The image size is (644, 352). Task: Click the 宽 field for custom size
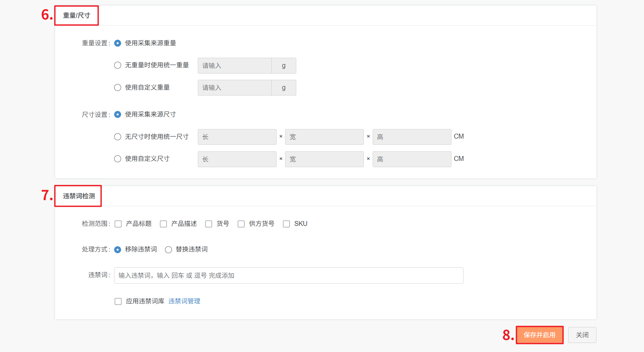click(x=324, y=159)
